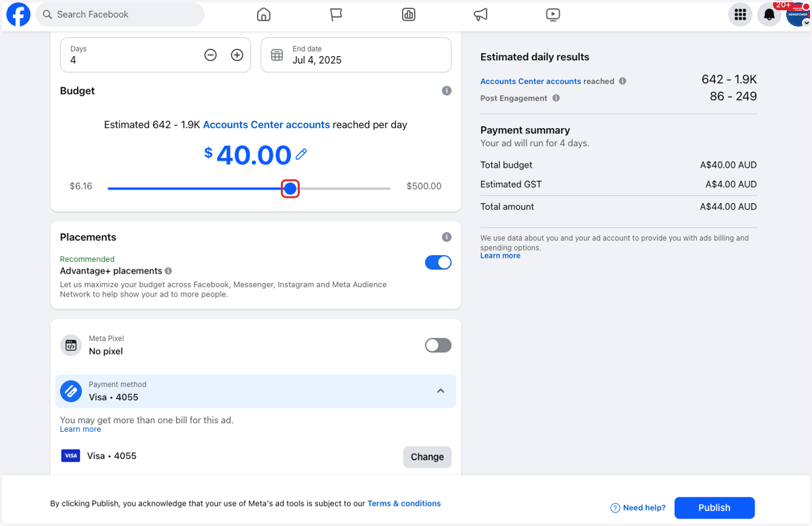Viewport: 812px width, 526px height.
Task: Increase days with plus button
Action: (237, 55)
